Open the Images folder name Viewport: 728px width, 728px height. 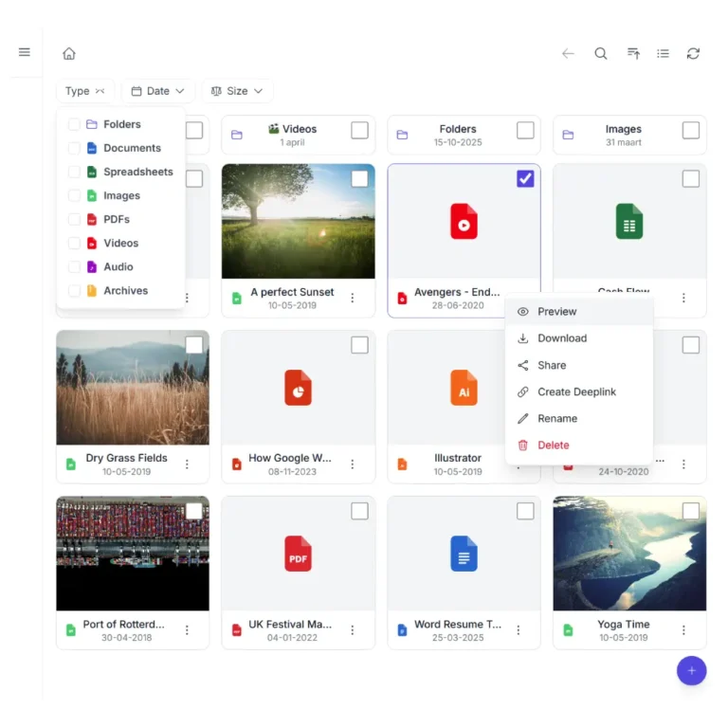click(x=623, y=129)
